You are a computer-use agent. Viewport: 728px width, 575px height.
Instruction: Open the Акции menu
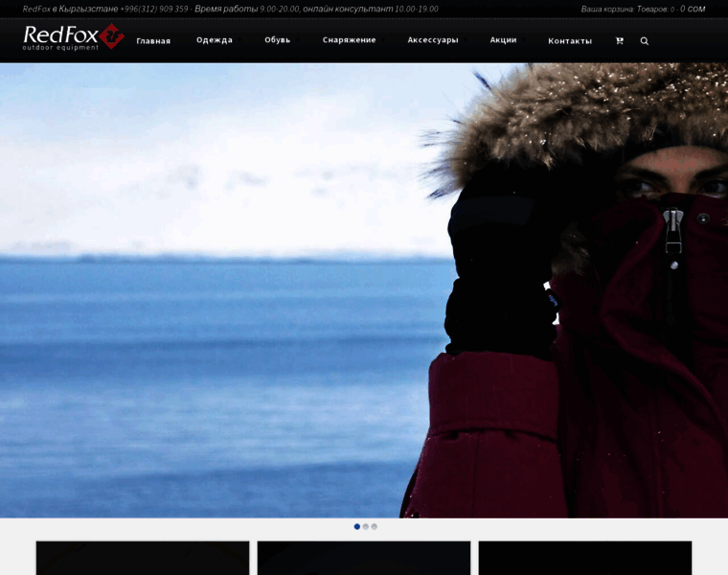[503, 40]
